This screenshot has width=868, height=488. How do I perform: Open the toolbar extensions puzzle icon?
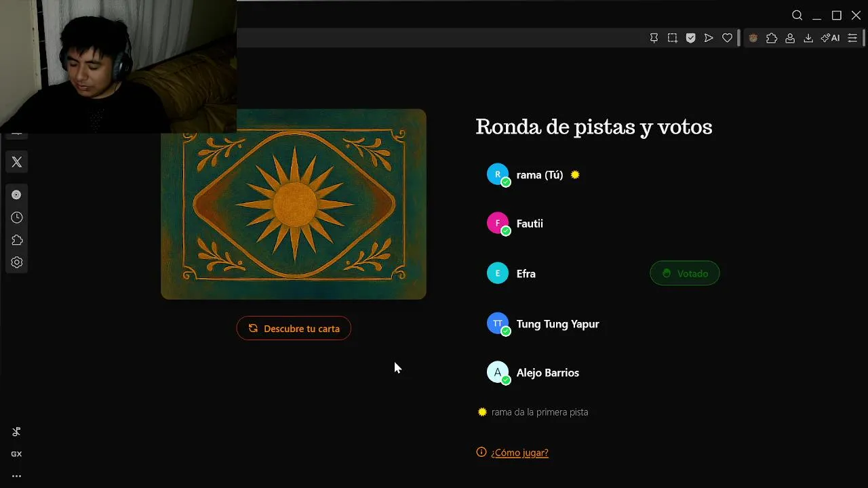[x=772, y=38]
